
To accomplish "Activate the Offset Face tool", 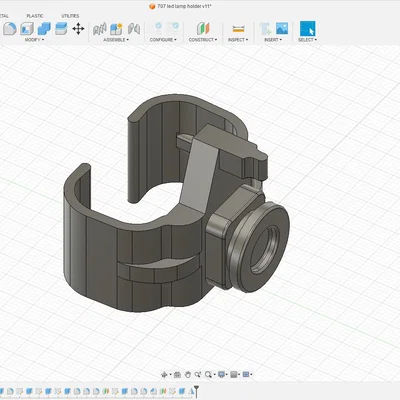I will 61,29.
